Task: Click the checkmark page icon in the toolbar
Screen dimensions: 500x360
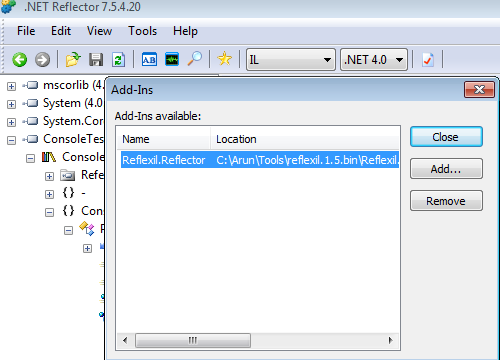Action: 428,60
